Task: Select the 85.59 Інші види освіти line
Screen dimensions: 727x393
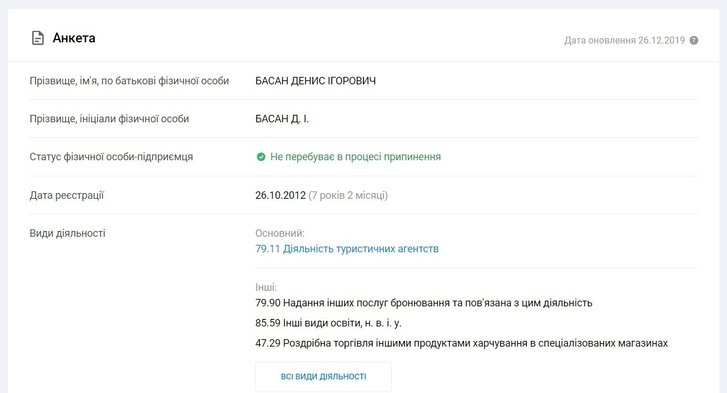Action: click(x=328, y=323)
